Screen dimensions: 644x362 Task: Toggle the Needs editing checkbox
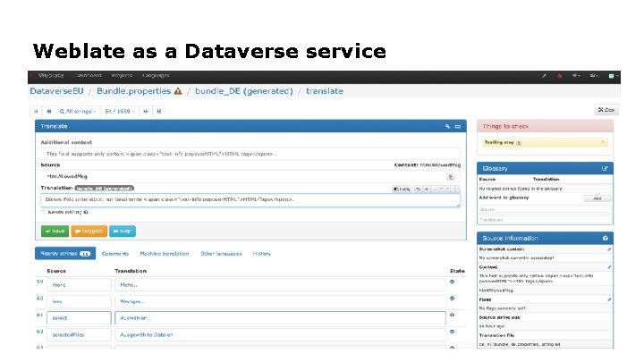pos(43,212)
